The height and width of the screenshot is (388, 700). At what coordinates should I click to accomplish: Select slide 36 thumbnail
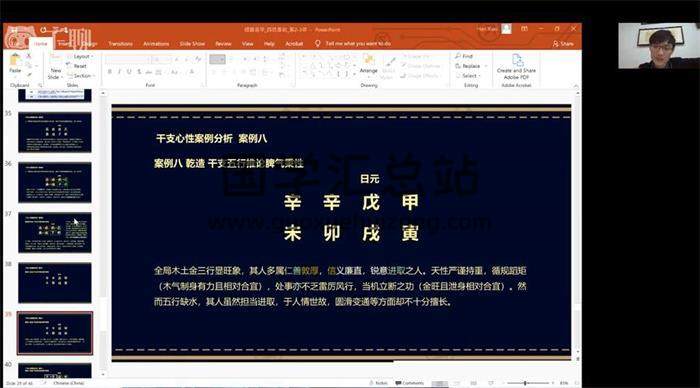point(55,182)
